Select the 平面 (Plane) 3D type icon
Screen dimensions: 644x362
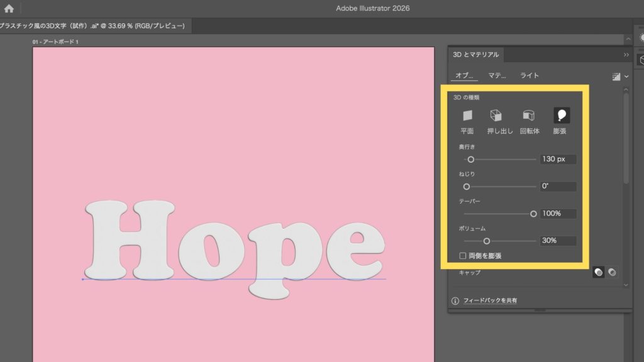pos(467,116)
